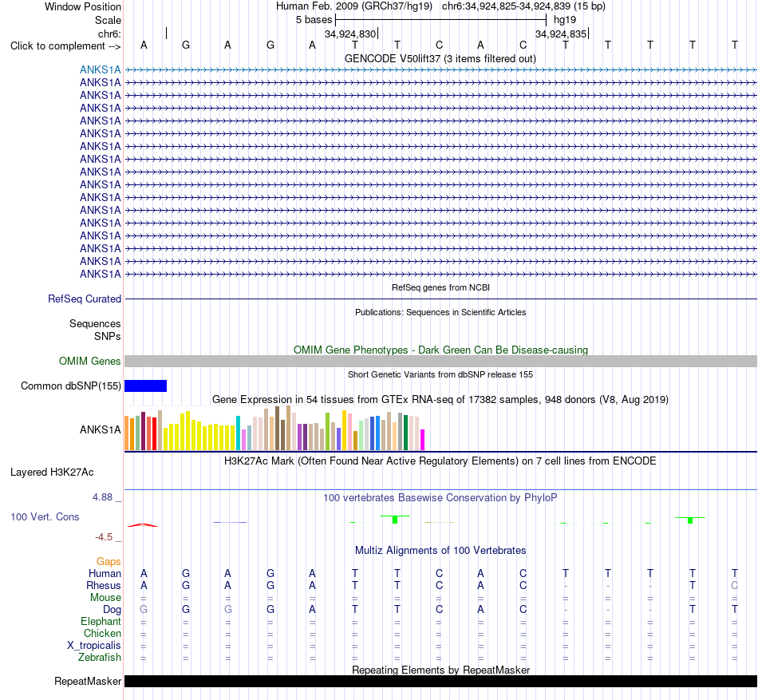Open the 'RefSeq genes from NCBI' track title
The image size is (758, 700).
click(x=440, y=287)
